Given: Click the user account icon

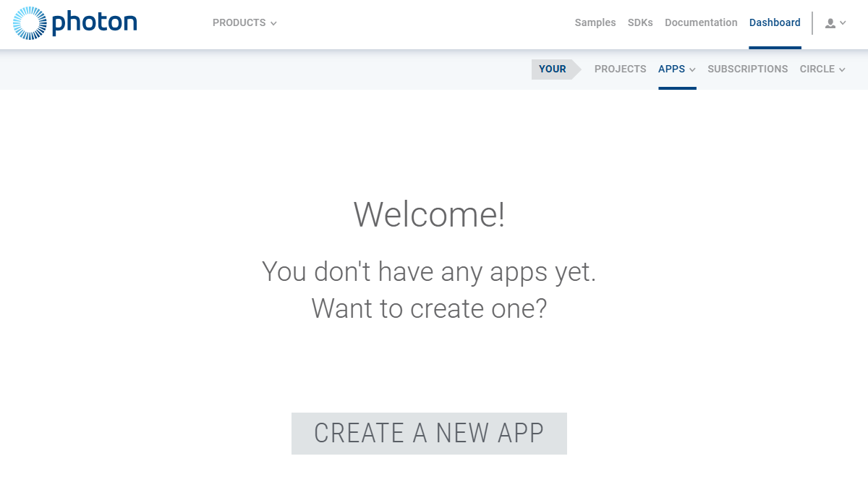Looking at the screenshot, I should click(830, 23).
